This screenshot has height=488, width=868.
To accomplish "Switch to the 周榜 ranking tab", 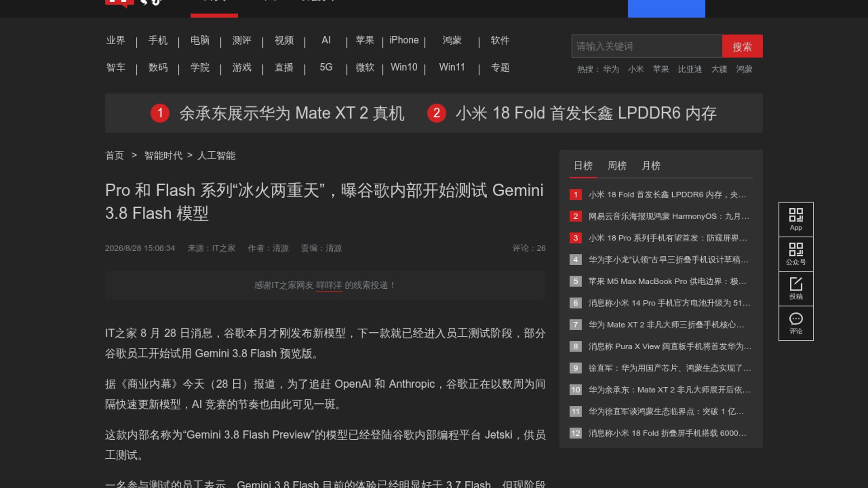I will coord(617,166).
